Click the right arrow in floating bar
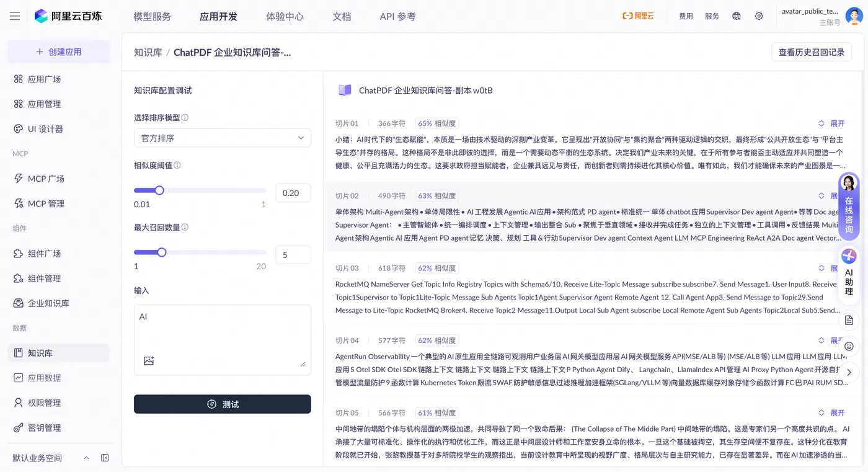868x472 pixels. pyautogui.click(x=849, y=372)
